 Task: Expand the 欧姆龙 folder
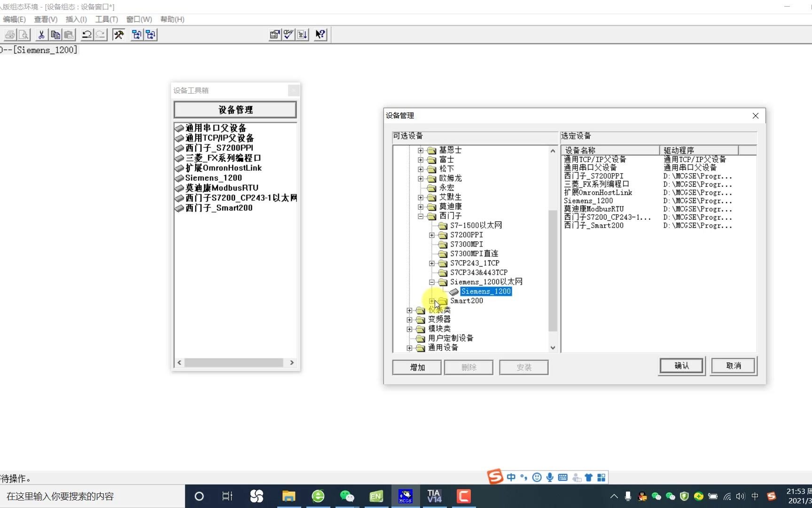tap(421, 179)
